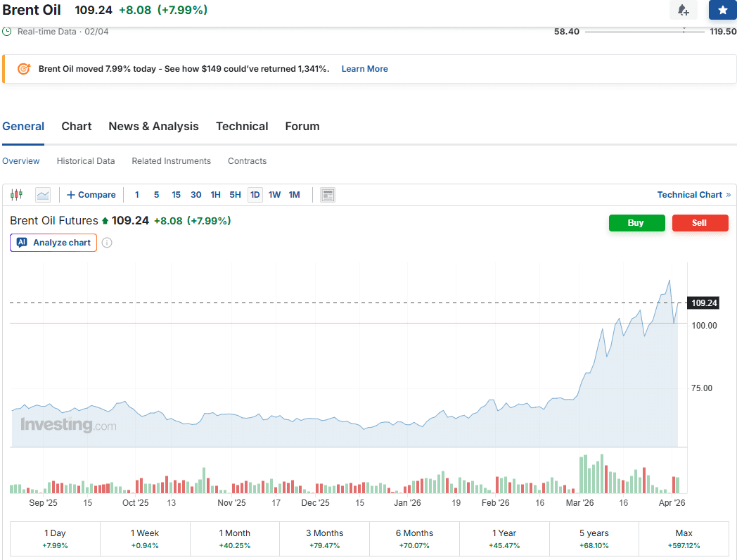Click the green Buy button
The height and width of the screenshot is (560, 737).
click(636, 223)
